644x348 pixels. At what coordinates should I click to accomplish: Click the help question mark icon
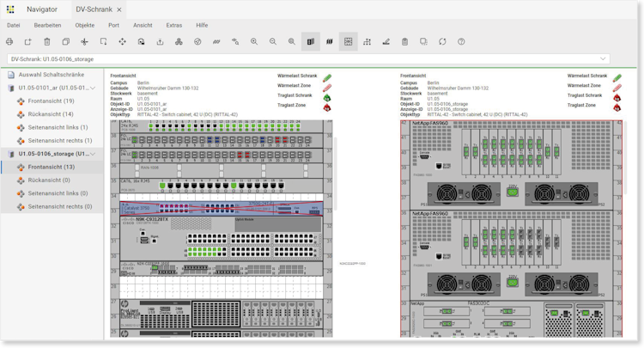(461, 41)
